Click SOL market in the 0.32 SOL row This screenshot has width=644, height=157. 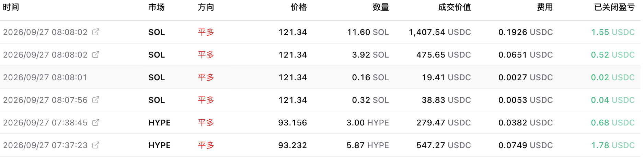pyautogui.click(x=157, y=100)
